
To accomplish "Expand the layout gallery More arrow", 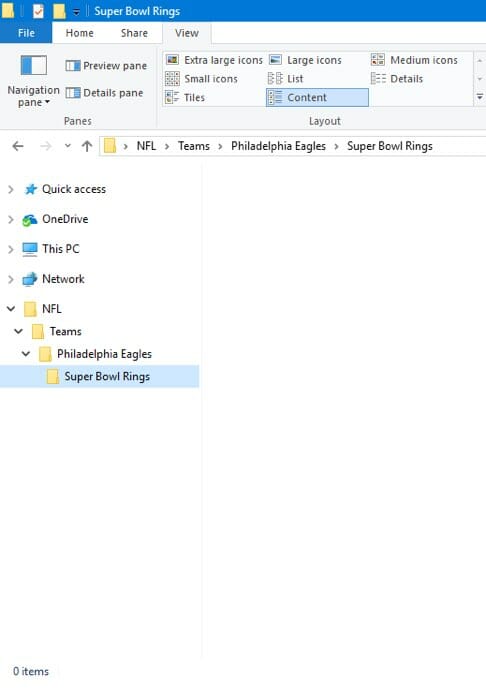I will 480,97.
